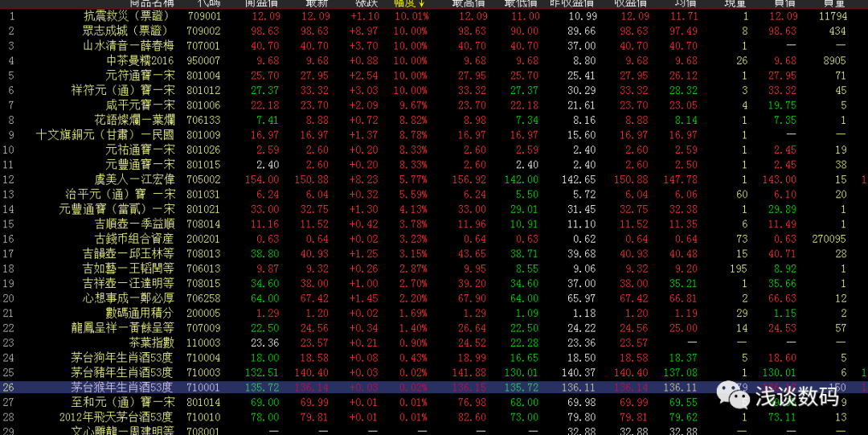Select buy volume 8905 in 中茶曼糯 row
This screenshot has height=435, width=868.
coord(835,61)
